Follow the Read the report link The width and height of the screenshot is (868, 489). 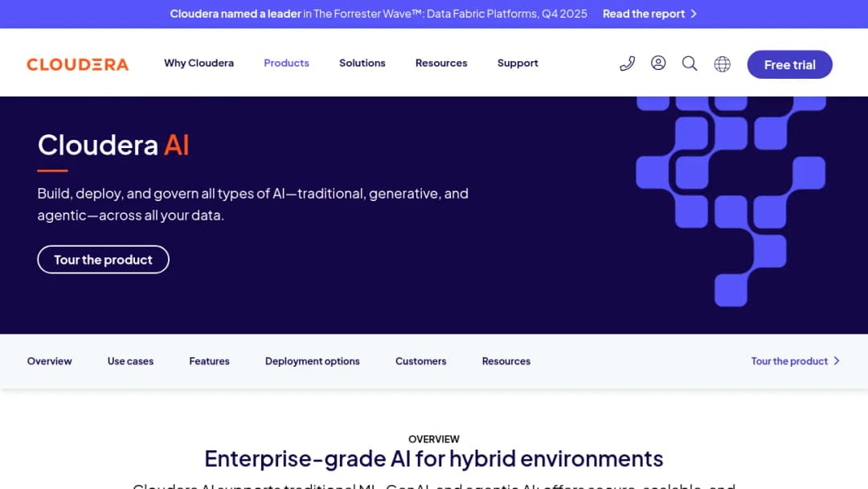pyautogui.click(x=643, y=14)
